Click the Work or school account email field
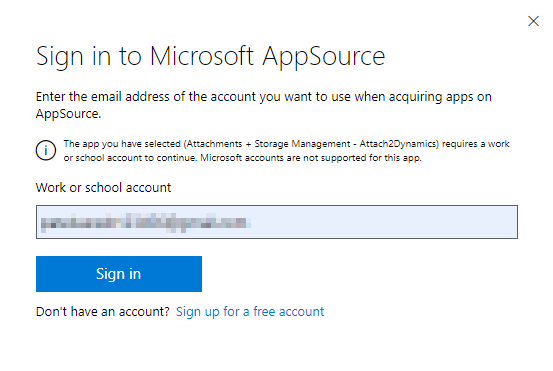 [277, 222]
